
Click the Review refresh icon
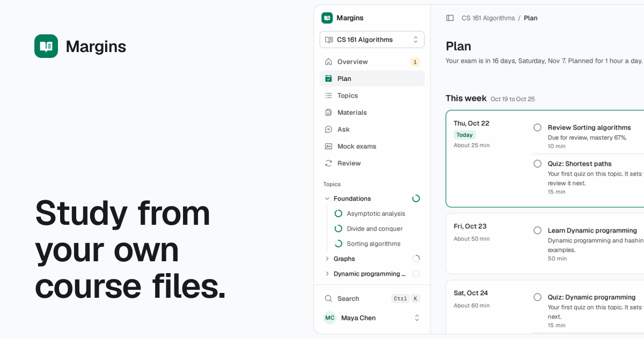click(x=328, y=163)
